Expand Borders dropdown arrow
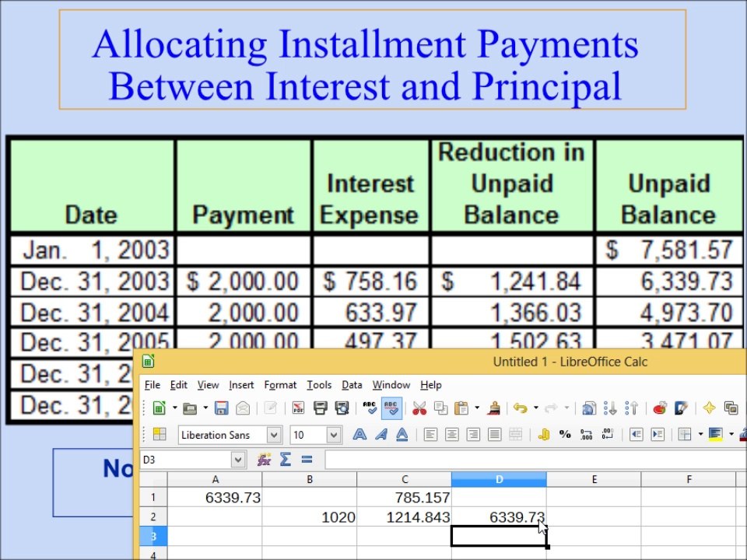Viewport: 747px width, 560px height. click(700, 434)
